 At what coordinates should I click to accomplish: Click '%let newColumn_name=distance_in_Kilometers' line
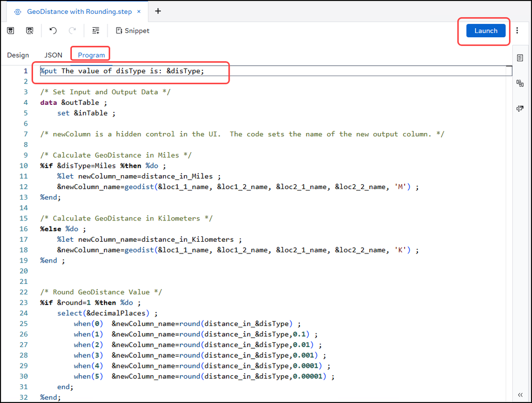click(149, 239)
